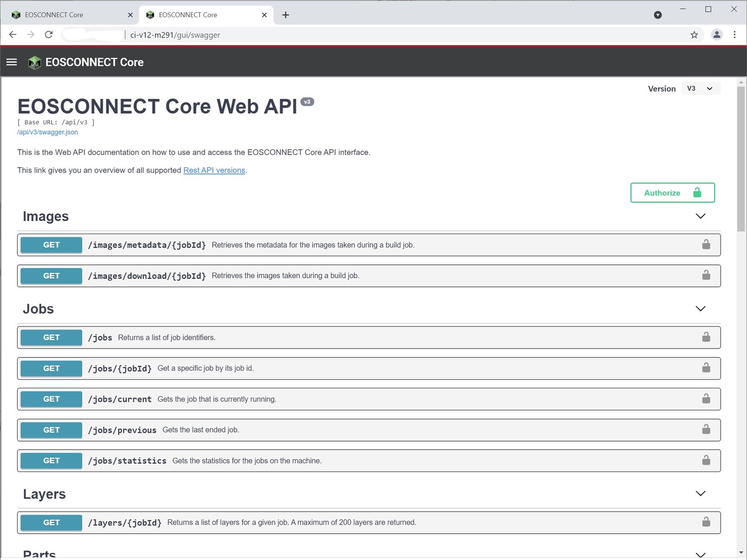Click the Authorize button
This screenshot has height=560, width=747.
[672, 193]
